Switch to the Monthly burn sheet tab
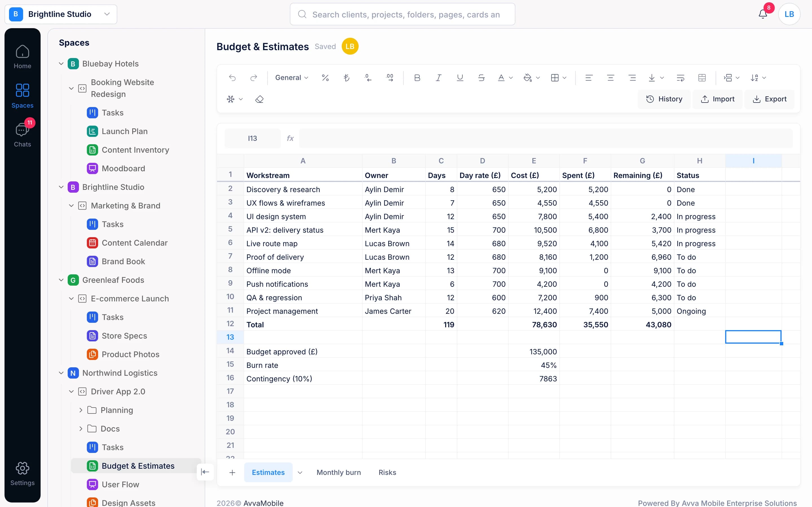 tap(339, 472)
